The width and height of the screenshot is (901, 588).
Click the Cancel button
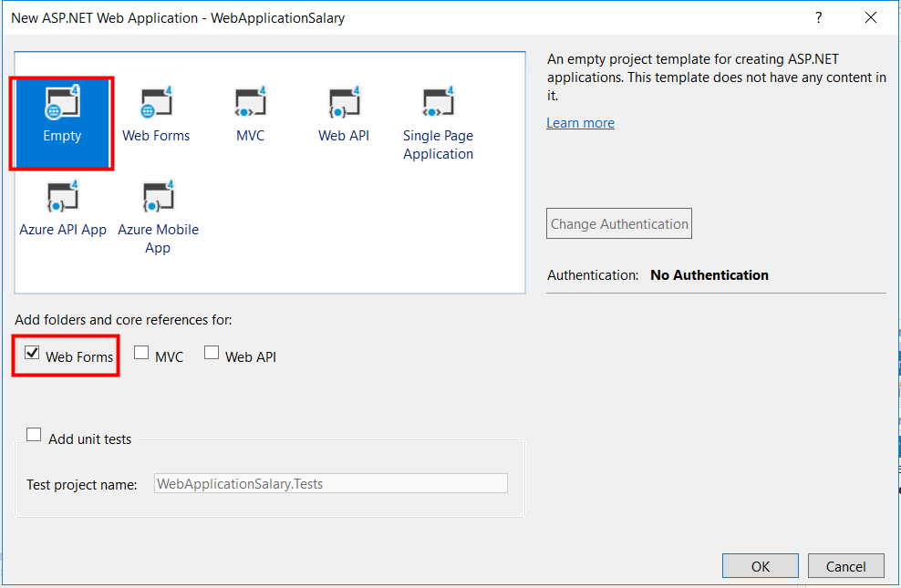tap(846, 566)
